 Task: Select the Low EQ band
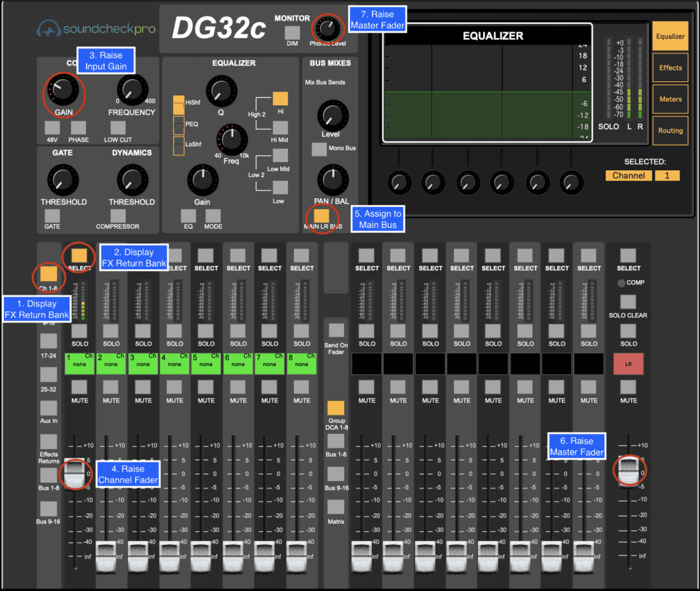click(280, 187)
